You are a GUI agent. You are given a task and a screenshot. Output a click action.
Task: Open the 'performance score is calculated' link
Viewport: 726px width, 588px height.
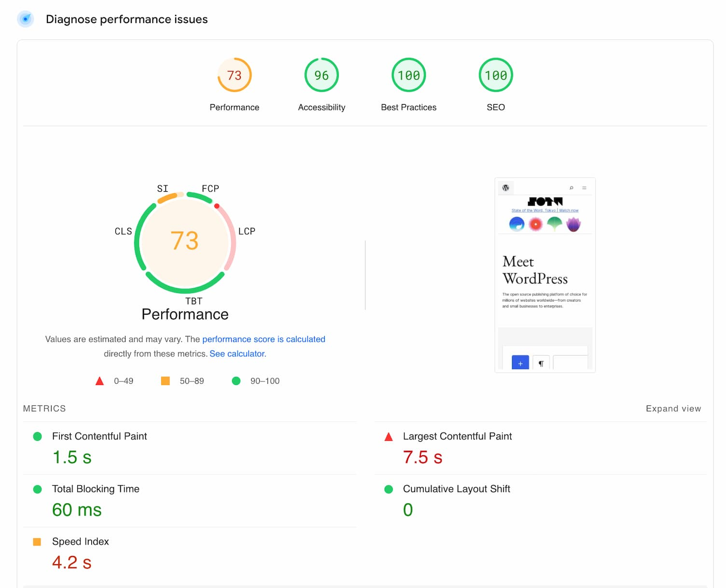pos(264,339)
